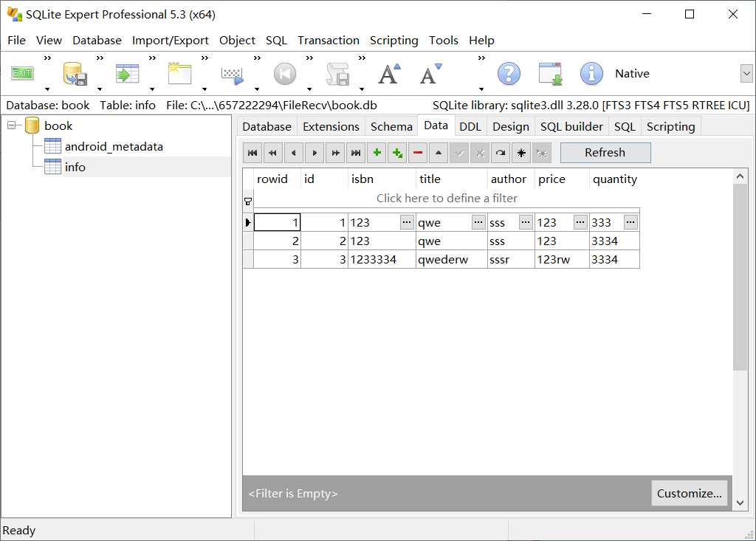The image size is (756, 541).
Task: Click the database save (backup) toolbar icon
Action: click(75, 74)
